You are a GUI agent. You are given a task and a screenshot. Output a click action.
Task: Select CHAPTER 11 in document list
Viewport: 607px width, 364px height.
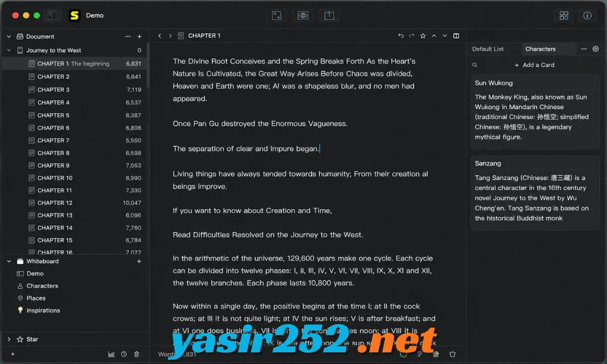coord(74,190)
